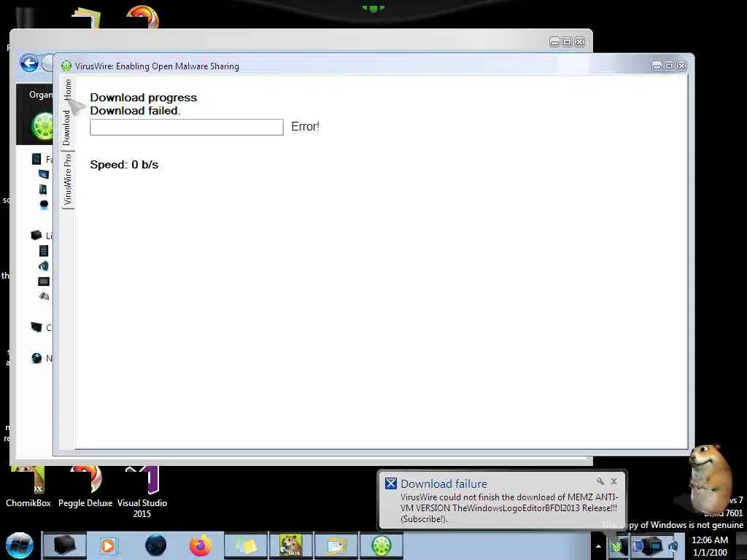Click the Computer icon in Explorer sidebar
The height and width of the screenshot is (560, 747).
(x=36, y=327)
